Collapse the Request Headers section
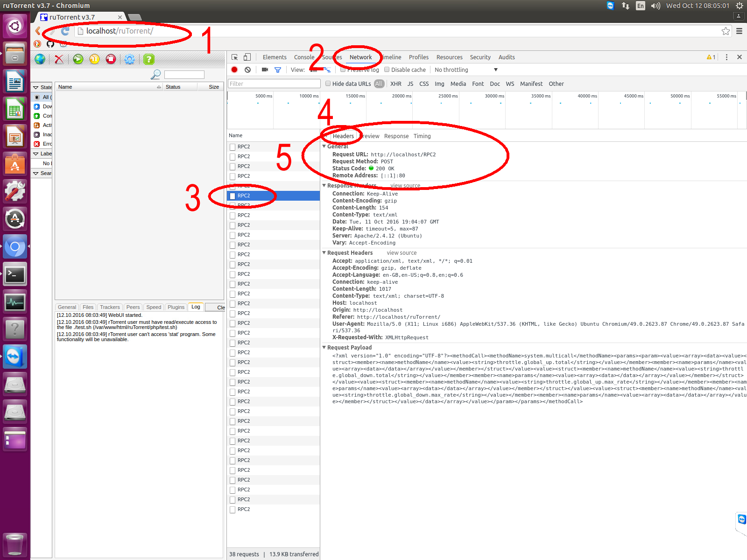Screen dimensions: 747x560 (324, 252)
